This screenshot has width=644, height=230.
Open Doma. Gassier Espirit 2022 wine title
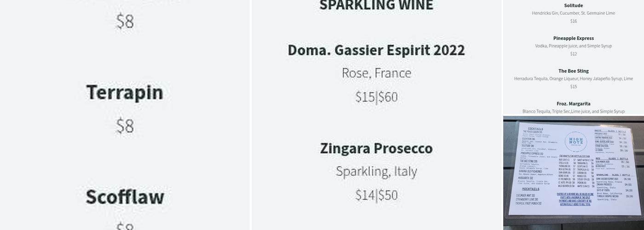coord(376,50)
